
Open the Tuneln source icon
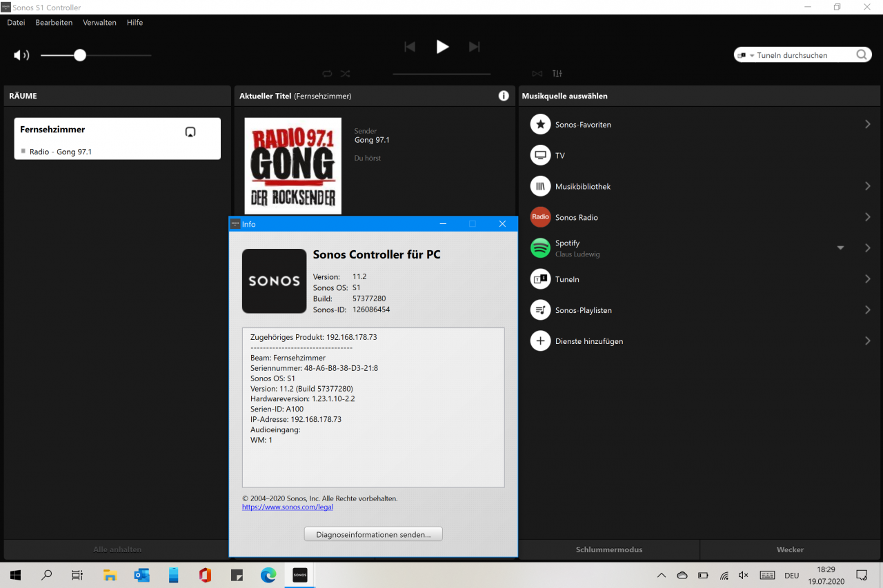[540, 279]
